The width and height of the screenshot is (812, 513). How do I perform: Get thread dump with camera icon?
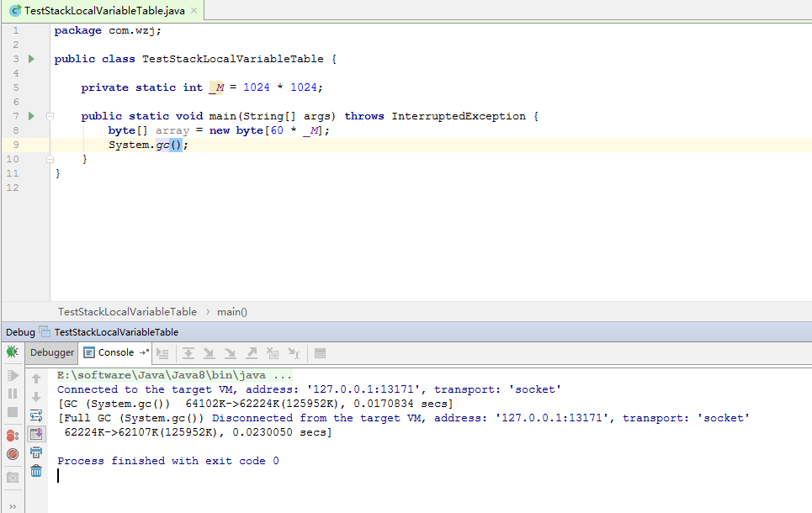[x=13, y=478]
